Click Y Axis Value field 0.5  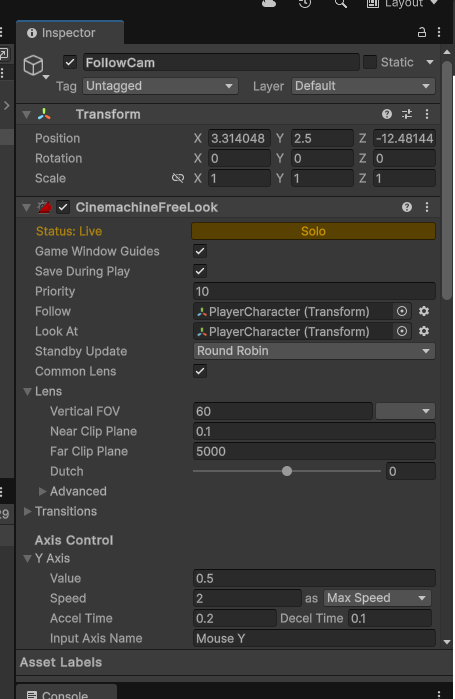[x=314, y=578]
